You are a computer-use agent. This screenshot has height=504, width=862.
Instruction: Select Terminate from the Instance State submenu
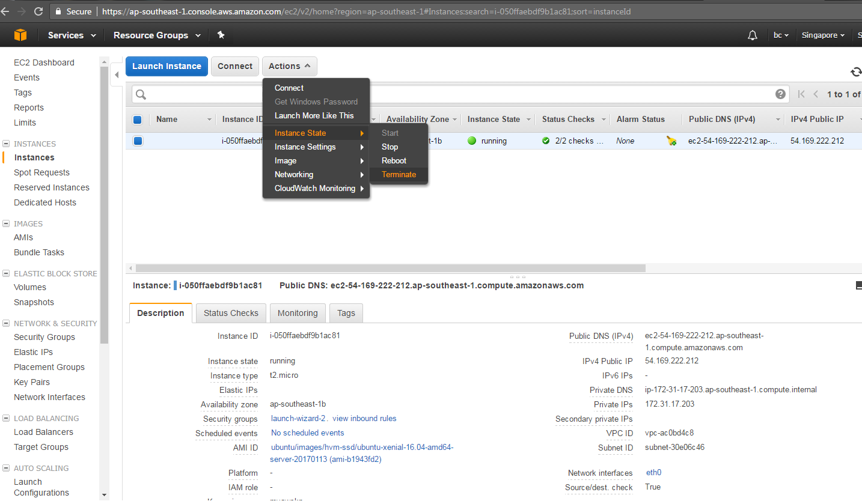[399, 174]
